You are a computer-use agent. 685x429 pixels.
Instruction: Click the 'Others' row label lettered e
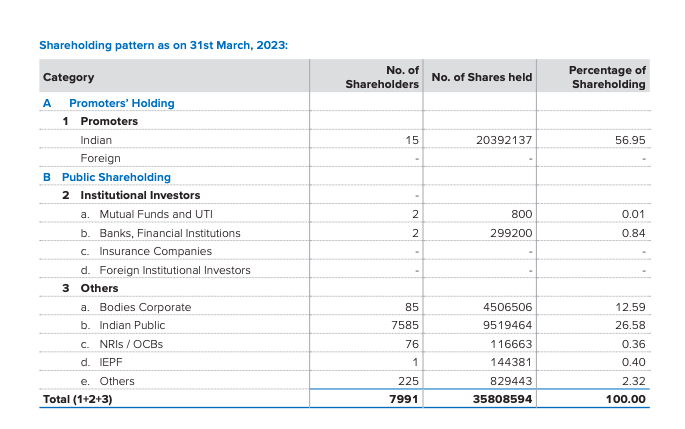coord(117,381)
